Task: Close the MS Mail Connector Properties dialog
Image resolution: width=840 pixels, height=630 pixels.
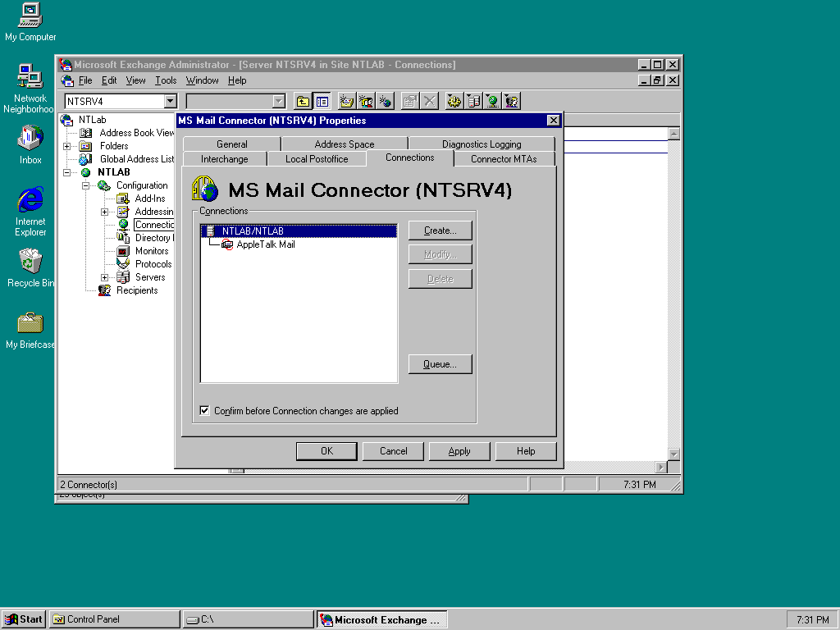Action: pyautogui.click(x=554, y=121)
